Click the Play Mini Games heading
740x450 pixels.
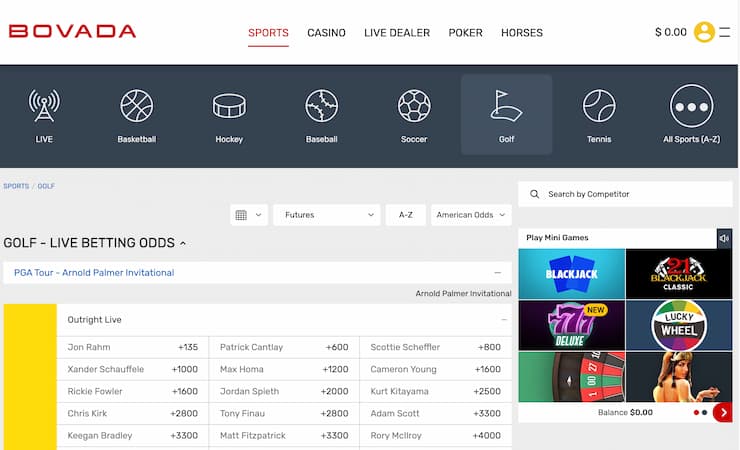pyautogui.click(x=557, y=238)
